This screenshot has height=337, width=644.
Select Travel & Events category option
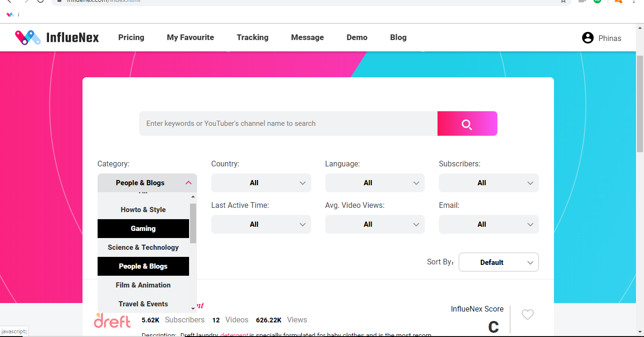143,304
